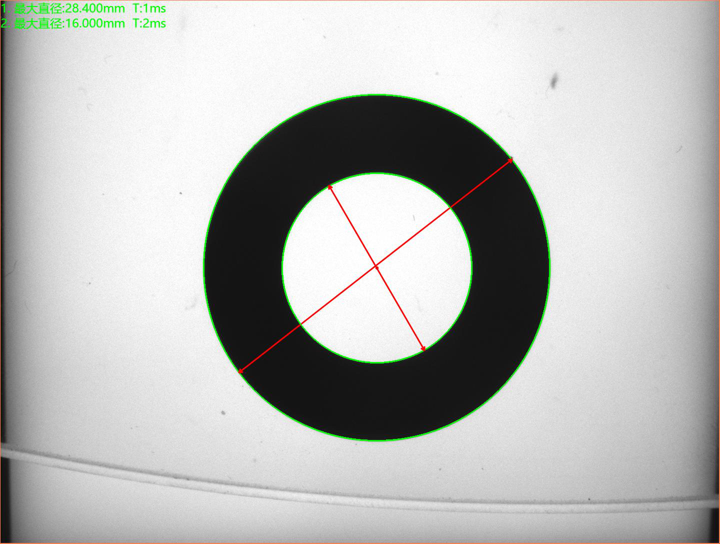Screen dimensions: 720x544
Task: Select the T:1ms timing readout
Action: 149,7
